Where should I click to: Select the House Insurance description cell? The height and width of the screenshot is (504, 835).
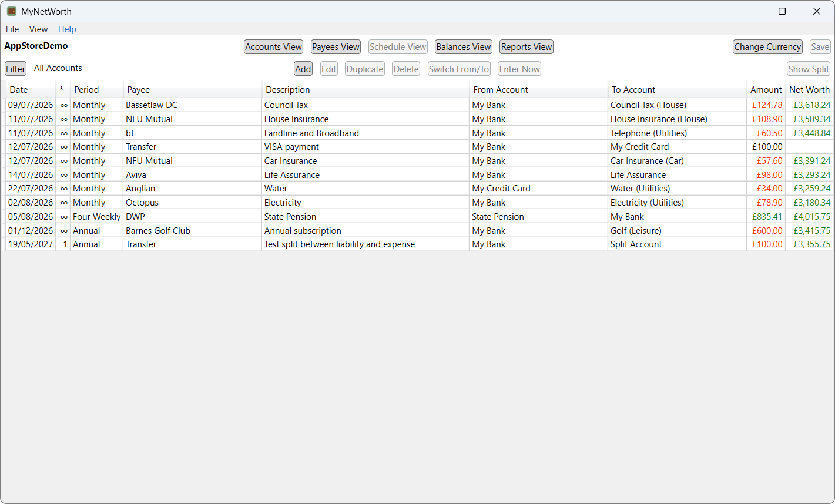tap(365, 119)
